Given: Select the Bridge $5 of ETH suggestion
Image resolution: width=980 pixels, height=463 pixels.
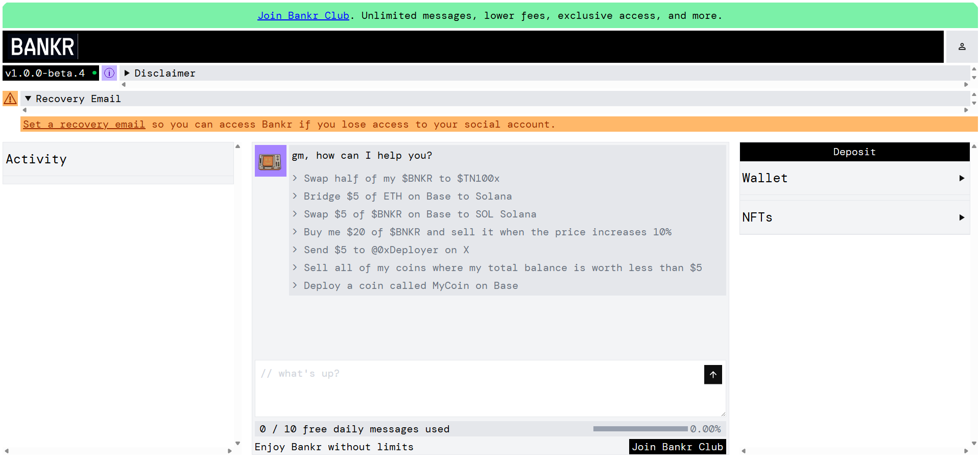Looking at the screenshot, I should (407, 197).
